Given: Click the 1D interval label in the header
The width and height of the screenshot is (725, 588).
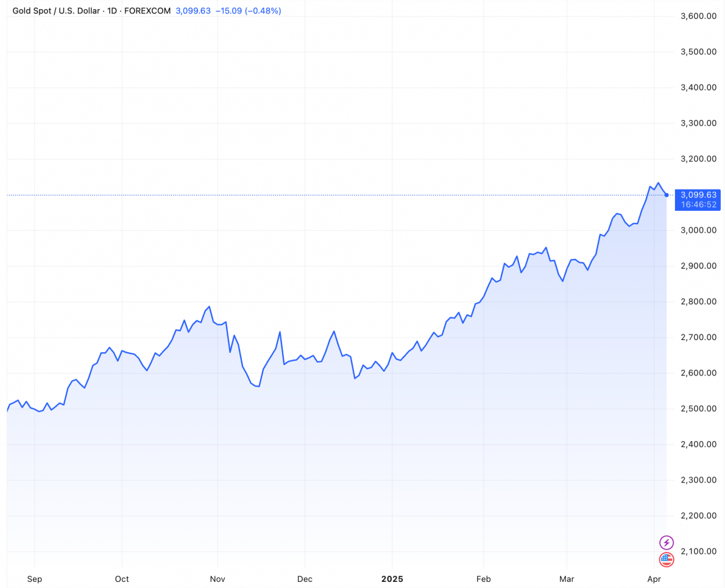Looking at the screenshot, I should pyautogui.click(x=112, y=11).
